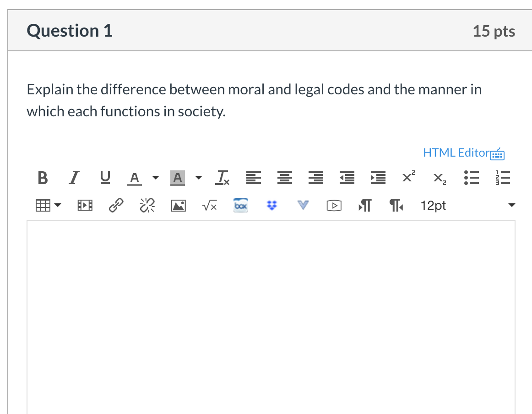The width and height of the screenshot is (532, 414).
Task: Insert a bulleted list
Action: [x=470, y=178]
